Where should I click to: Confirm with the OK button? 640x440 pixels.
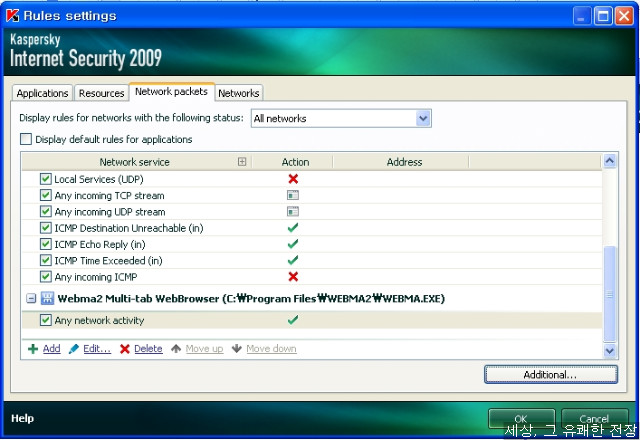pyautogui.click(x=521, y=418)
